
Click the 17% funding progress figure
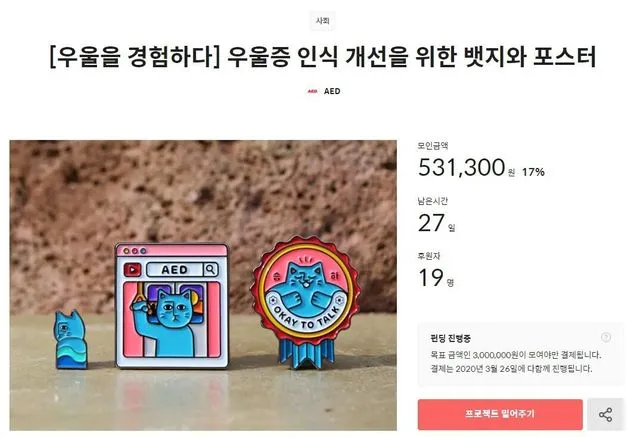pos(533,172)
